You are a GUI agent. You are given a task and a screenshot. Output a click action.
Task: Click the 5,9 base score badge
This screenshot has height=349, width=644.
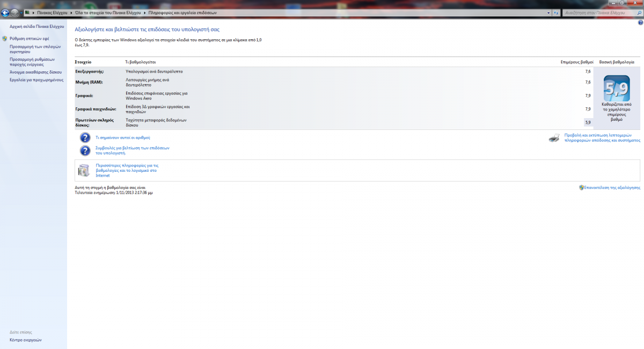pyautogui.click(x=617, y=88)
